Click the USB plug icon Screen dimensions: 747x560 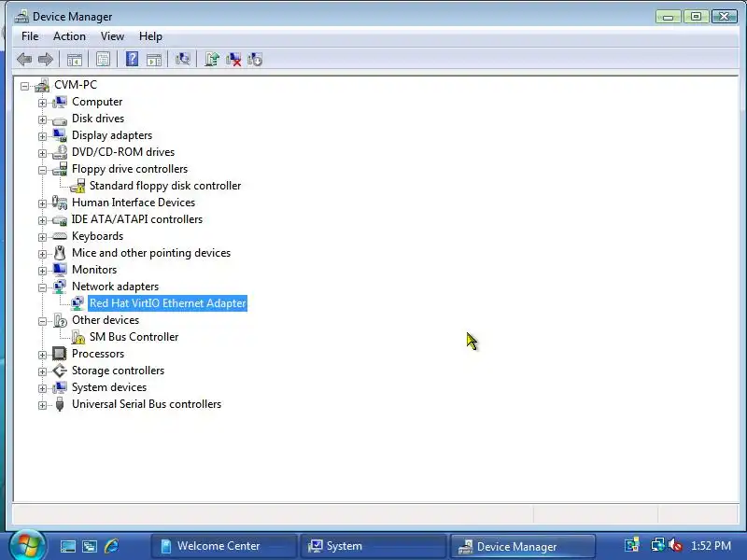click(60, 404)
